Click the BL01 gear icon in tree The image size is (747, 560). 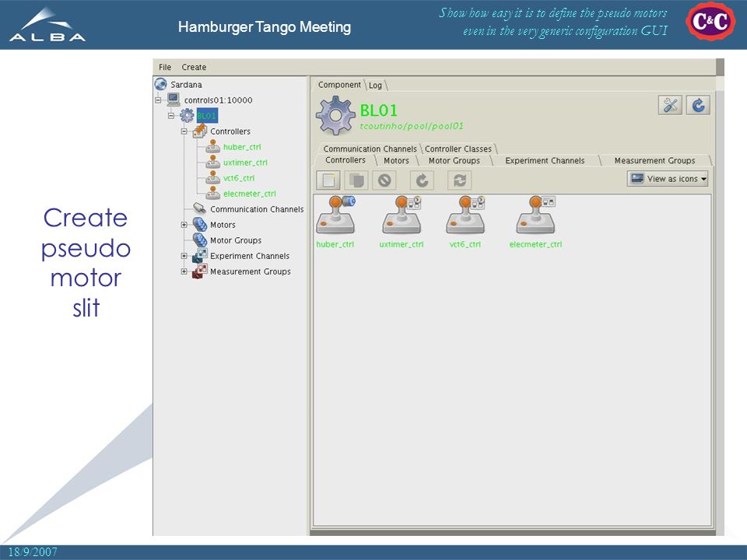(187, 115)
